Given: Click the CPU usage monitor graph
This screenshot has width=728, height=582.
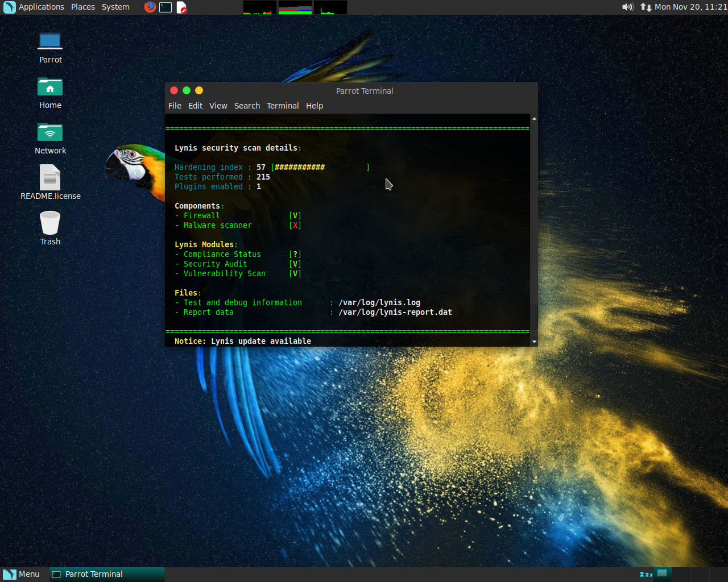Looking at the screenshot, I should pos(260,7).
